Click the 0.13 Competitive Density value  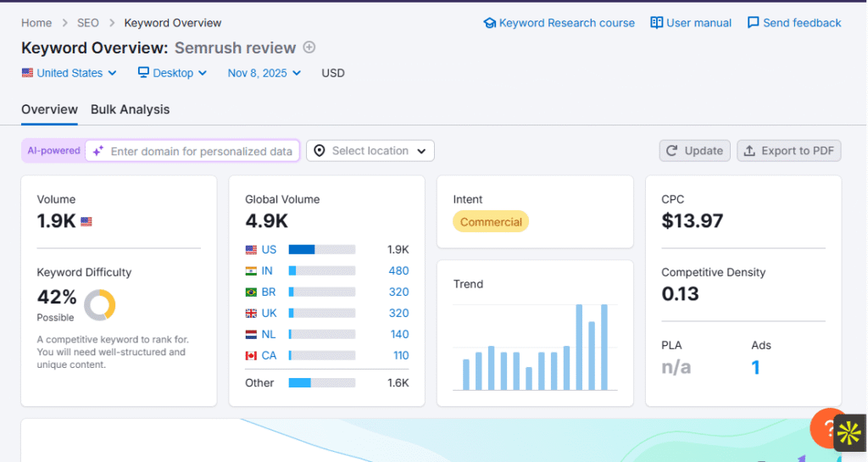click(681, 294)
